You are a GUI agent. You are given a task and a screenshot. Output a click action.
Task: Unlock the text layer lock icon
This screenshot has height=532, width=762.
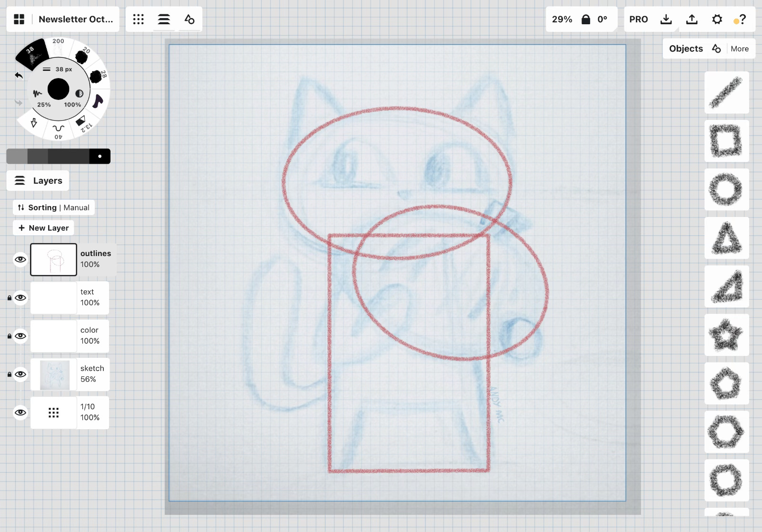[9, 298]
